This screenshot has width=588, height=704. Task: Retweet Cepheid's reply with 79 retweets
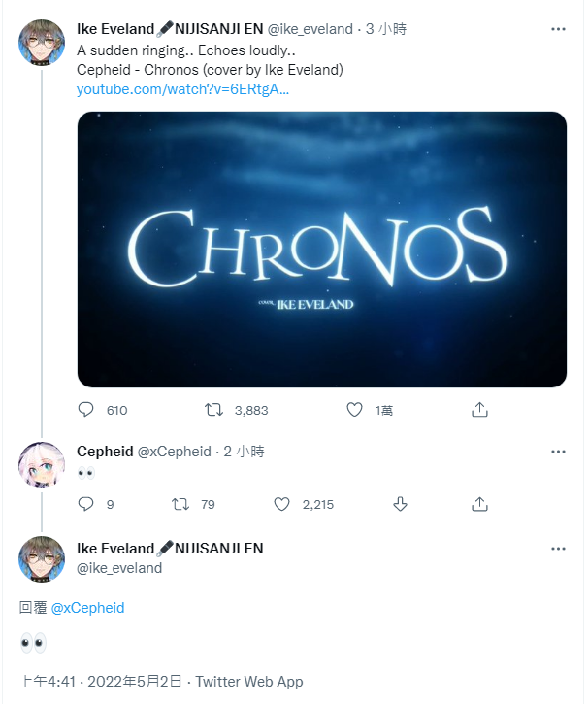pos(180,504)
